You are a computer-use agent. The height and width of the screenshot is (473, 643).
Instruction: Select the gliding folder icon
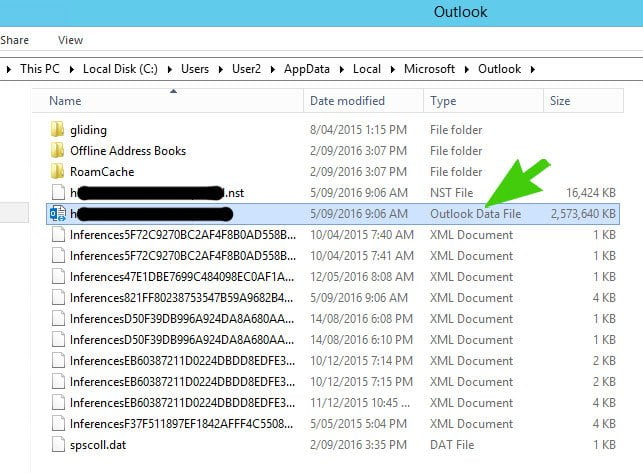click(57, 130)
